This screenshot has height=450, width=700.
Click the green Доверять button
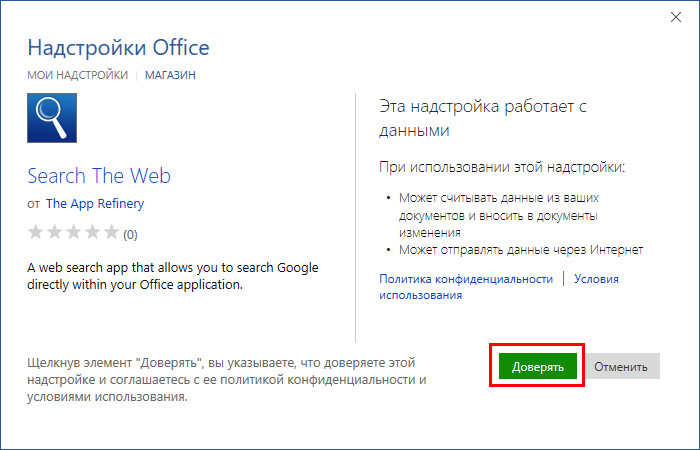point(538,366)
